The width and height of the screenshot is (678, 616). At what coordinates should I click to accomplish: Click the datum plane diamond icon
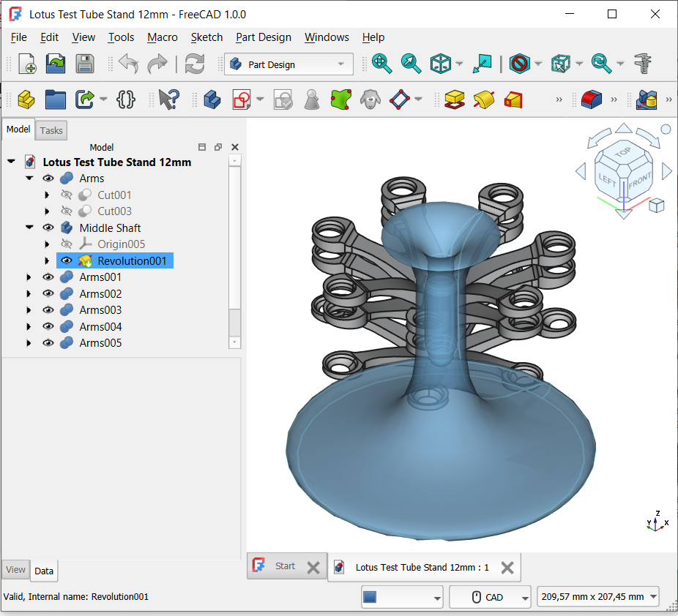tap(400, 99)
